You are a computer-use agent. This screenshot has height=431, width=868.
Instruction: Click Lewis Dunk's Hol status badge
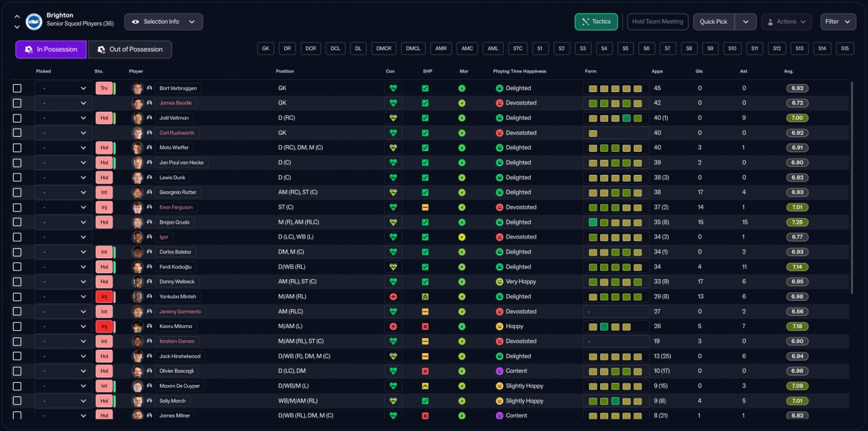104,178
